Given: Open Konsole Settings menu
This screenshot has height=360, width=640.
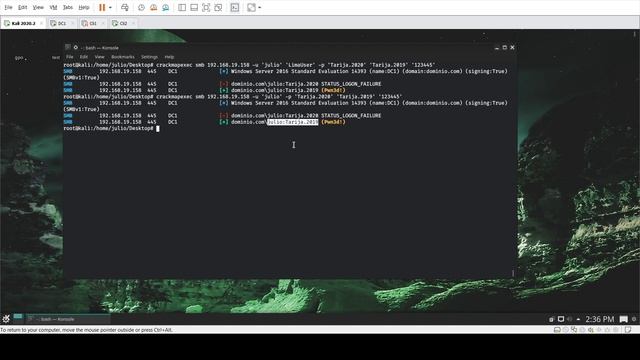Looking at the screenshot, I should click(149, 57).
